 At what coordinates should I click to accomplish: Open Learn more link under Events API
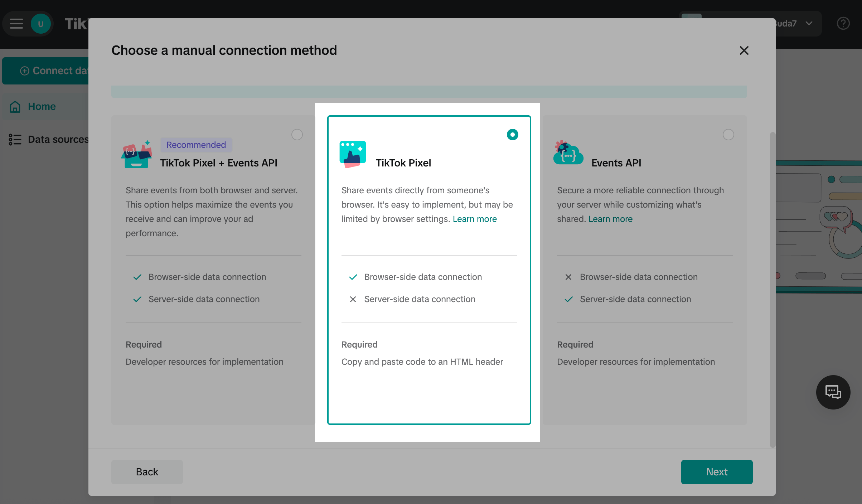[x=610, y=219]
